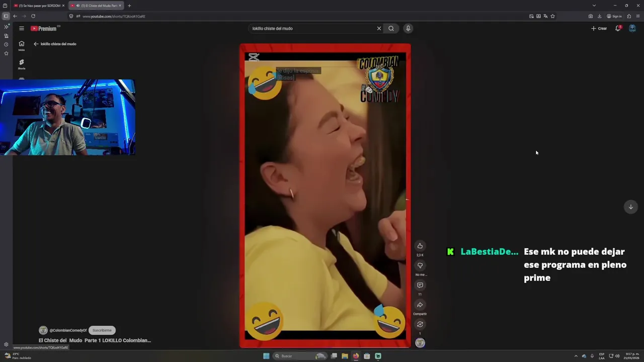The image size is (644, 362).
Task: Like the short with thumbs up
Action: pos(420,246)
